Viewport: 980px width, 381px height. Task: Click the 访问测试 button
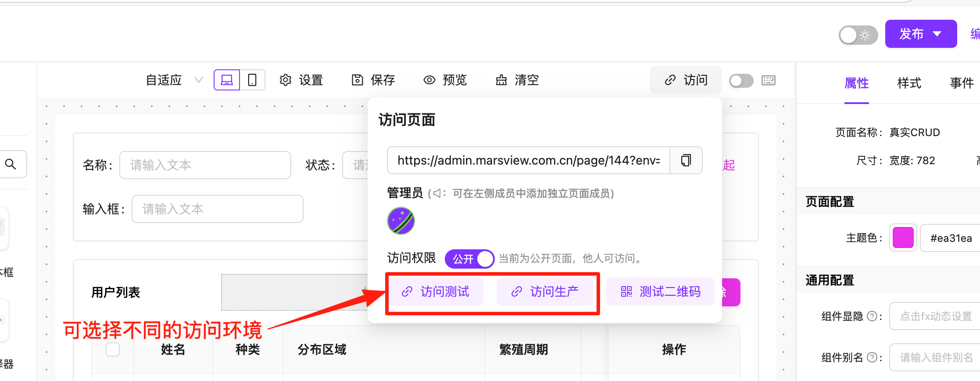436,291
